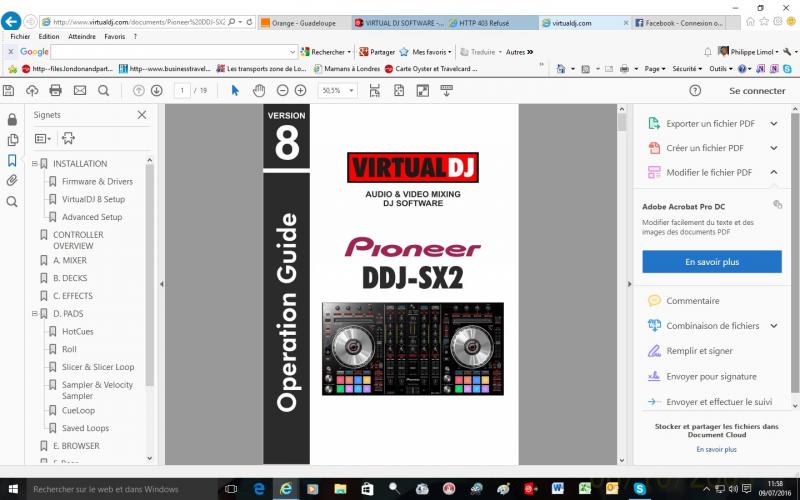Image resolution: width=800 pixels, height=500 pixels.
Task: Click the page number input field
Action: tap(182, 90)
